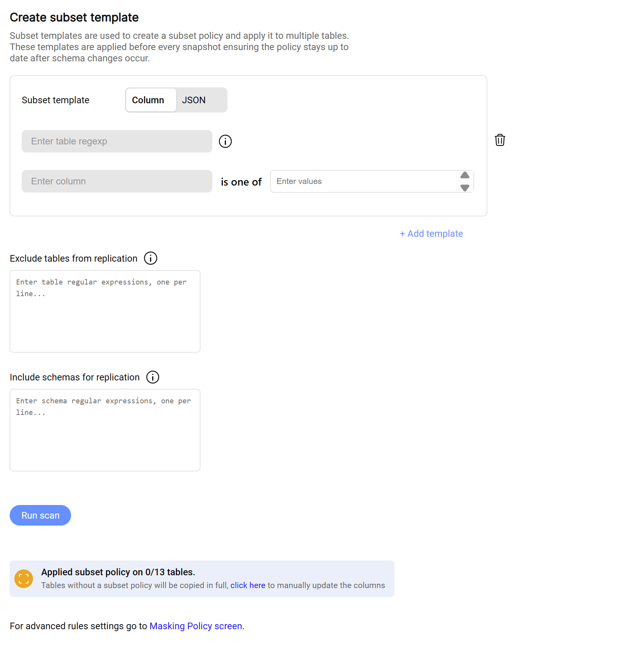Follow the 'click here' link
The image size is (644, 656).
pyautogui.click(x=248, y=585)
